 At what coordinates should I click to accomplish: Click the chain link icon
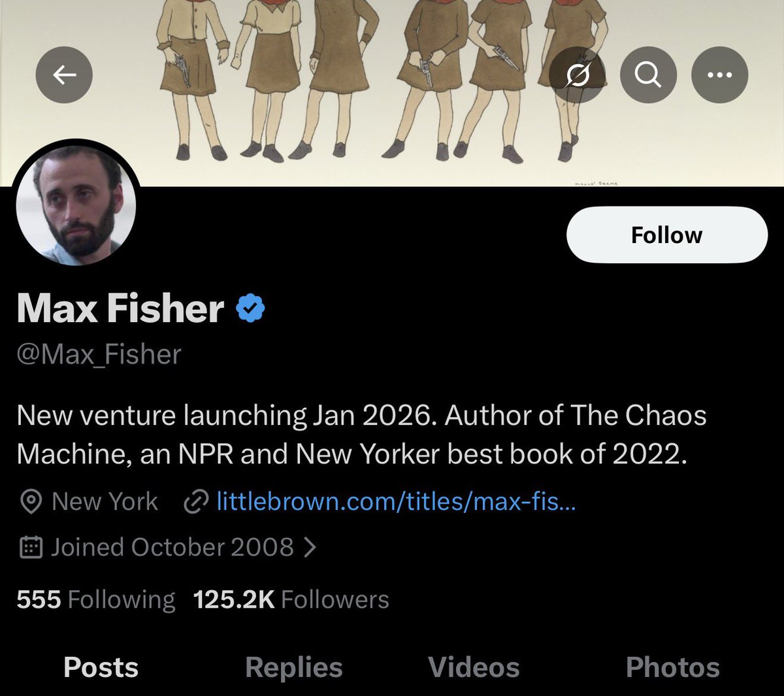pyautogui.click(x=195, y=502)
